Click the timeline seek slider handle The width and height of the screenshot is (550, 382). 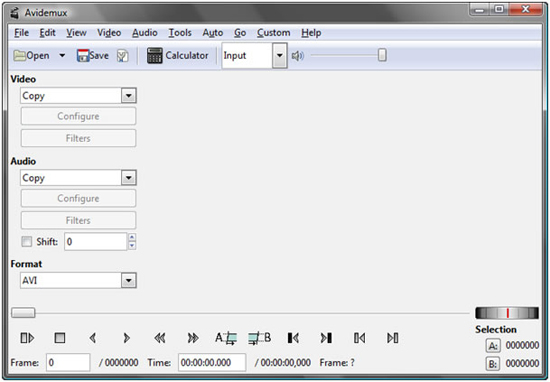pyautogui.click(x=23, y=313)
